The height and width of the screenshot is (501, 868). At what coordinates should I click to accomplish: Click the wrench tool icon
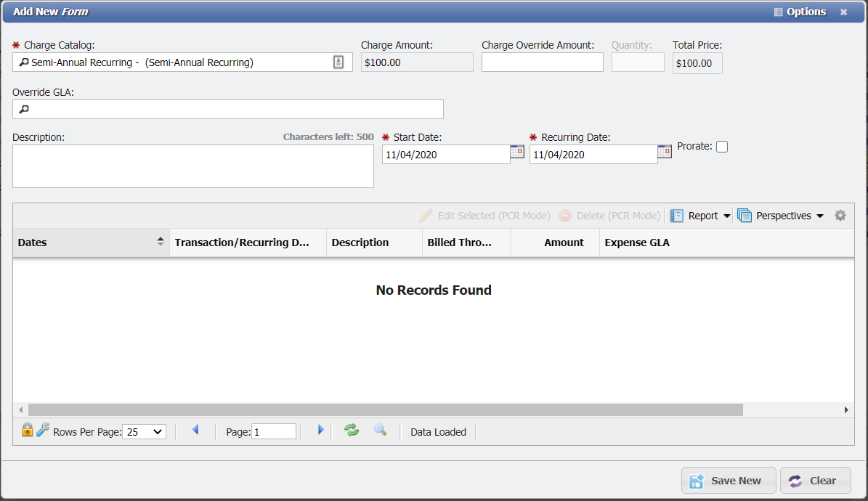click(43, 430)
